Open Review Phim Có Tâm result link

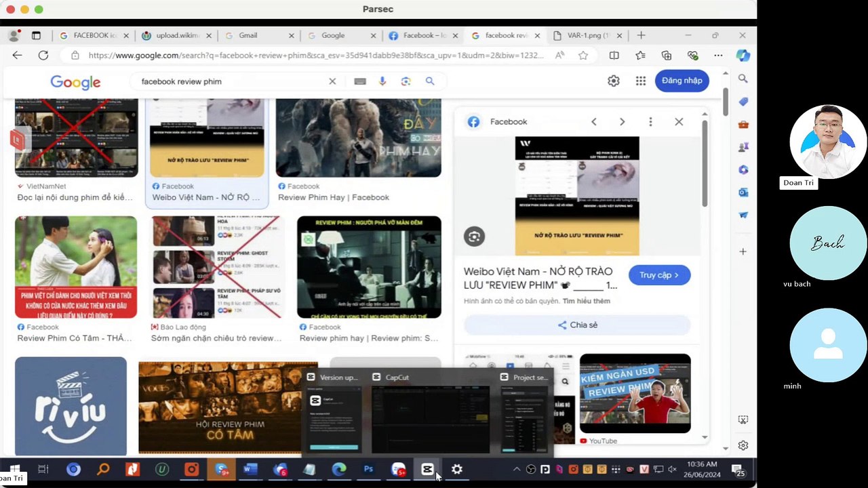click(75, 338)
